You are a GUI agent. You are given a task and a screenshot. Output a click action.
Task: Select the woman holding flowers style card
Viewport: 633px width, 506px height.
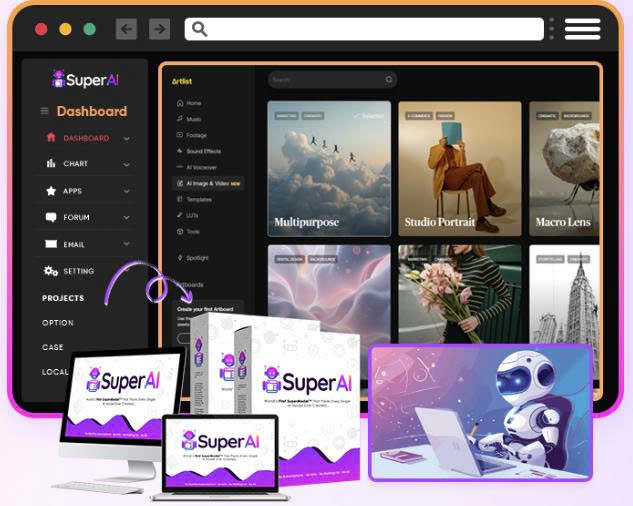pyautogui.click(x=460, y=294)
